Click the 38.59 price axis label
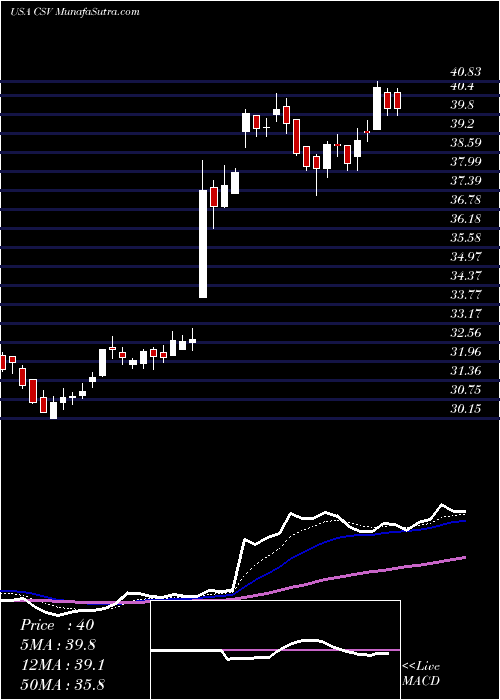The width and height of the screenshot is (500, 700). 465,143
